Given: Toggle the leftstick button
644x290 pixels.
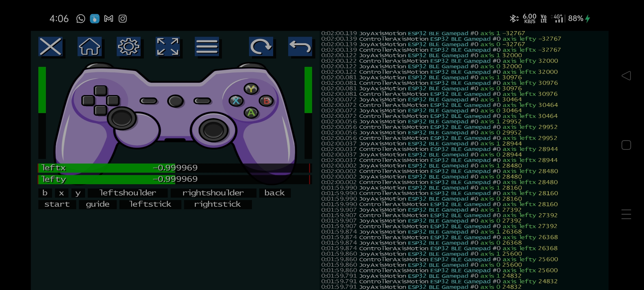Looking at the screenshot, I should [x=150, y=204].
